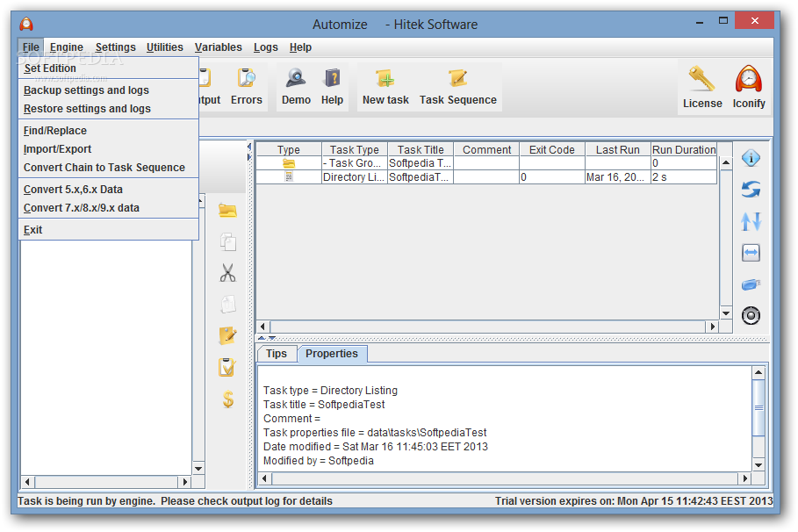798x532 pixels.
Task: Click the horizontal resize arrows icon
Action: point(751,253)
